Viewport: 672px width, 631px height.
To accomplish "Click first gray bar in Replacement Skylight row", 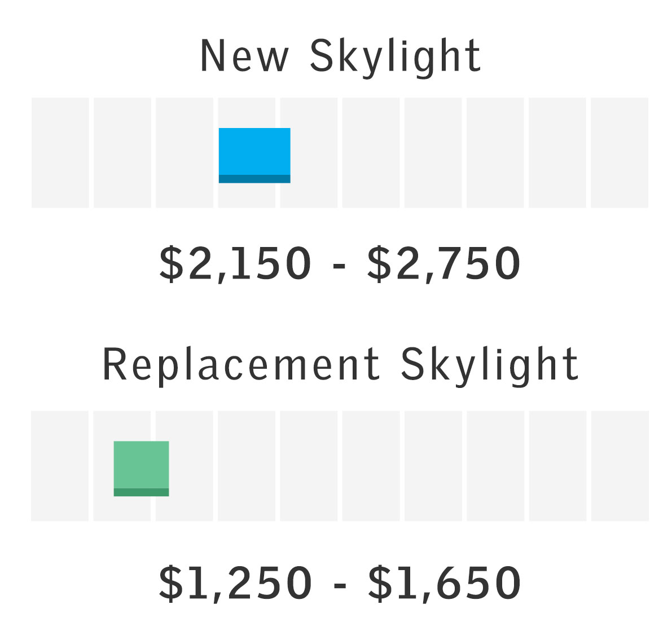I will point(60,466).
